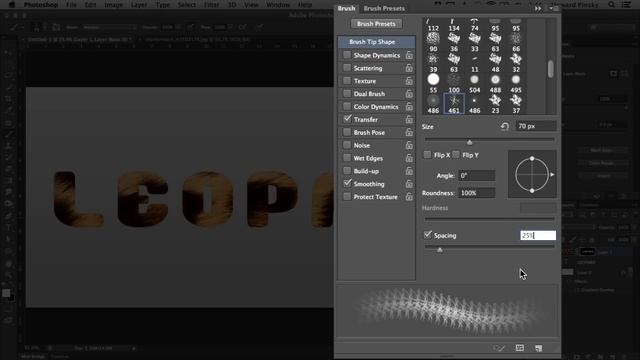The width and height of the screenshot is (640, 360).
Task: Turn on the Texture checkbox
Action: click(x=347, y=80)
